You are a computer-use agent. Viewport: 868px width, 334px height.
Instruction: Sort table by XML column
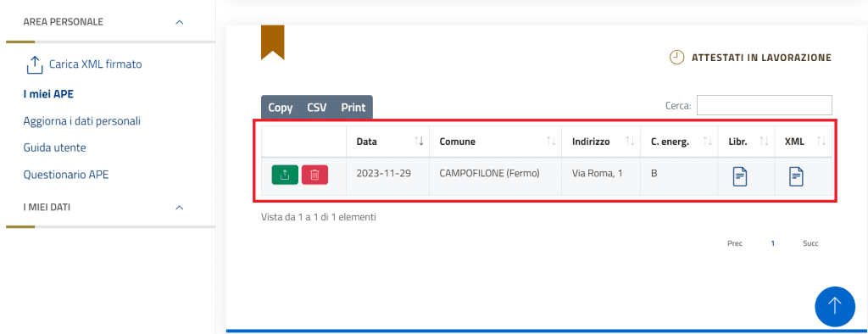tap(804, 142)
